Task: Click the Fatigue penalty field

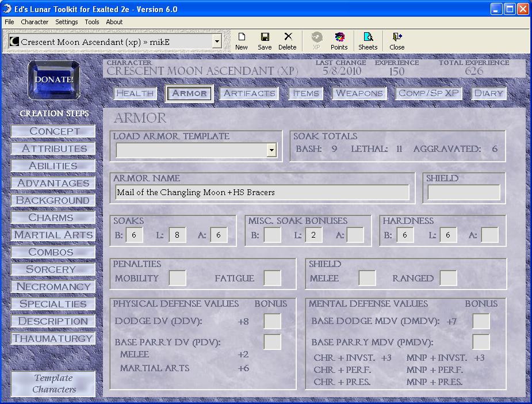Action: [273, 278]
